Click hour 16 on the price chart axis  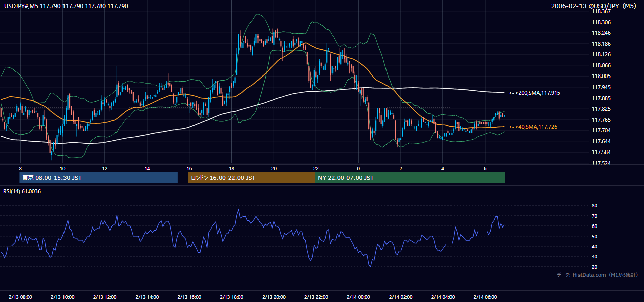pyautogui.click(x=189, y=168)
